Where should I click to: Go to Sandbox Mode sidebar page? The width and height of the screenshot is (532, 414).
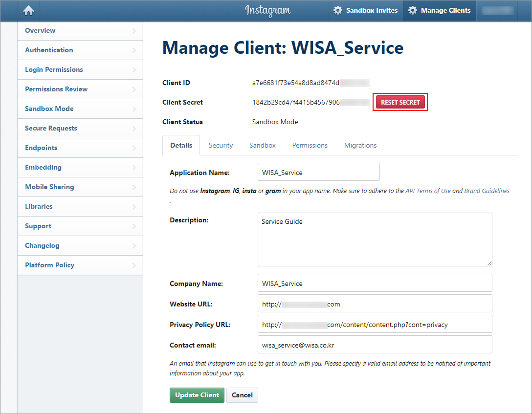coord(80,109)
